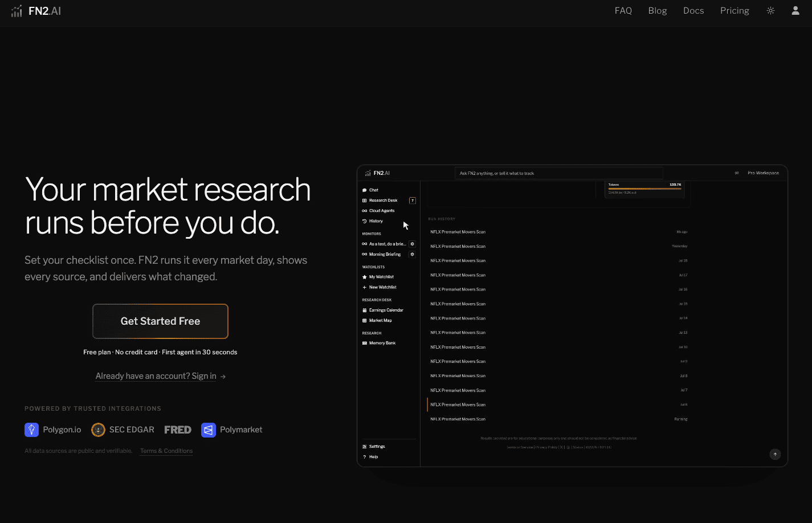Open the Docs link in the navigation

[x=693, y=11]
